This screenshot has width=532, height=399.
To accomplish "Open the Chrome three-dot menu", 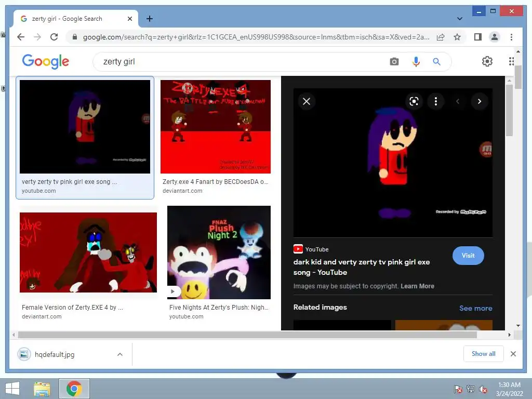I will click(x=511, y=37).
